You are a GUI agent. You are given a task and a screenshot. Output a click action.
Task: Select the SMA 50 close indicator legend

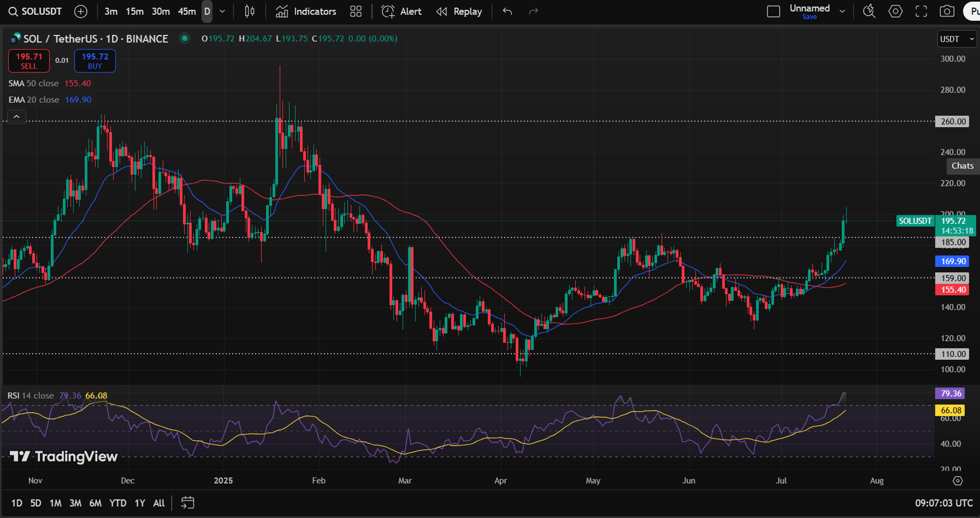pos(49,83)
